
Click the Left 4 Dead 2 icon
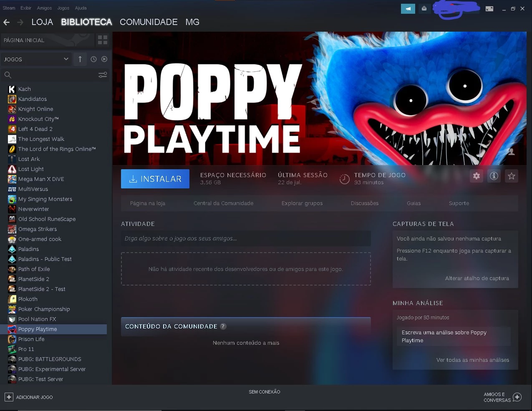pyautogui.click(x=12, y=129)
